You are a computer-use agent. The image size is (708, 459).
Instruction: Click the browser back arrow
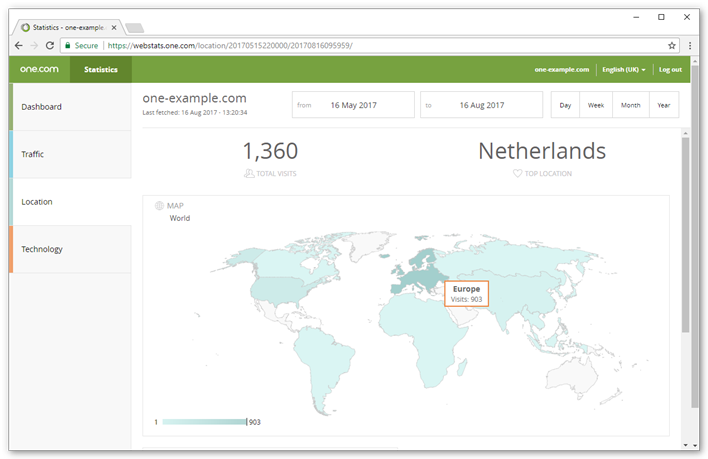coord(19,46)
